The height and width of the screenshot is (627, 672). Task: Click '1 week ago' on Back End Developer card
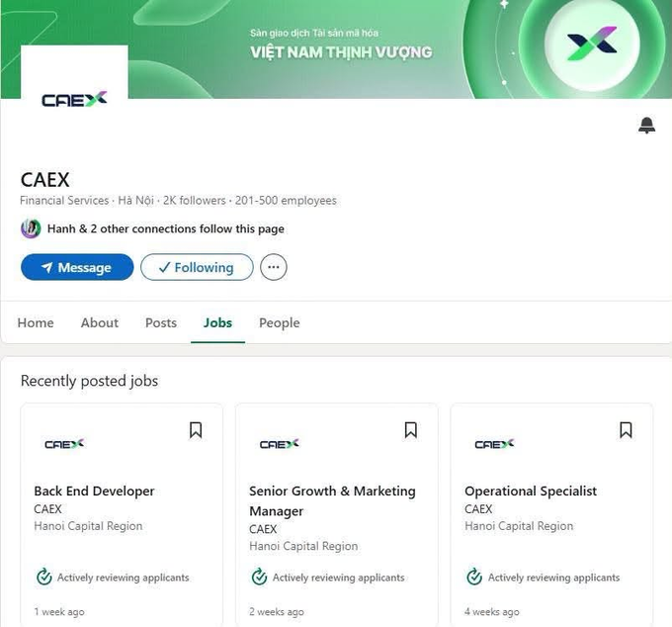click(59, 612)
